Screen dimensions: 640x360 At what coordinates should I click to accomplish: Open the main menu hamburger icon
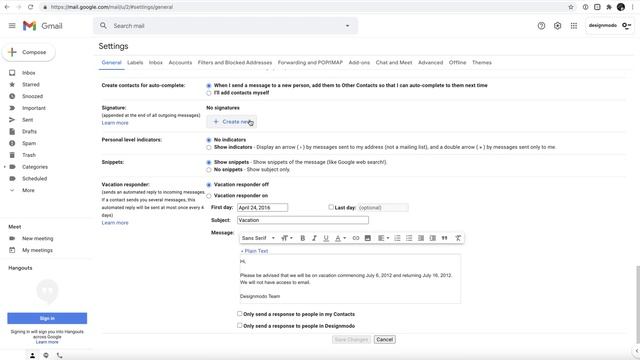click(12, 26)
